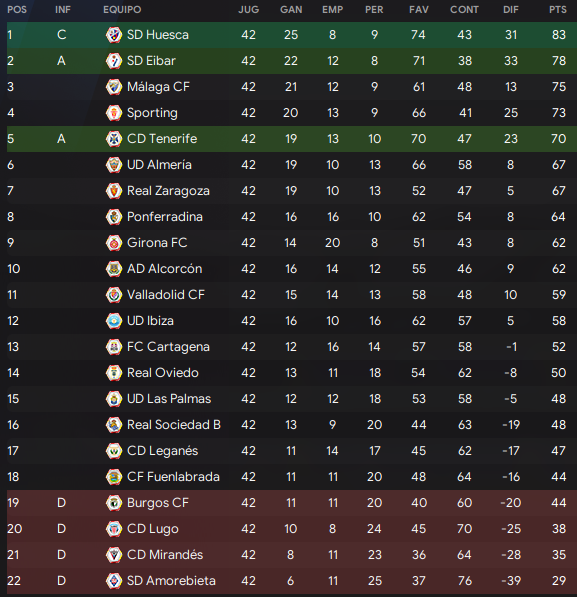This screenshot has width=577, height=597.
Task: Click the SD Eibar club crest
Action: 113,61
